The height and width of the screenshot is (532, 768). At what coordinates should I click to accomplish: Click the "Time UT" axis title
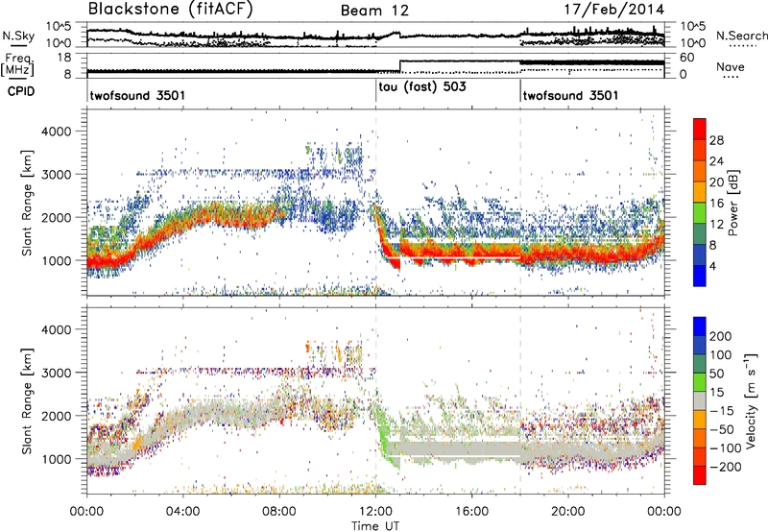375,525
